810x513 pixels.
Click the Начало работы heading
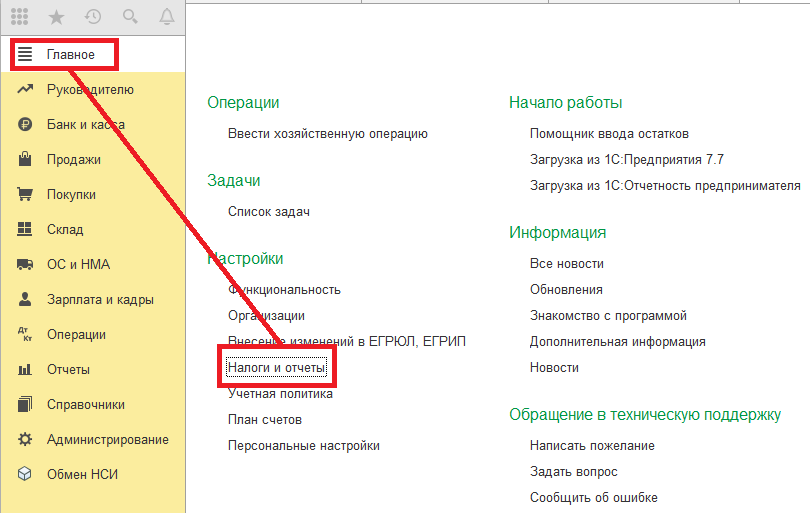pos(565,103)
